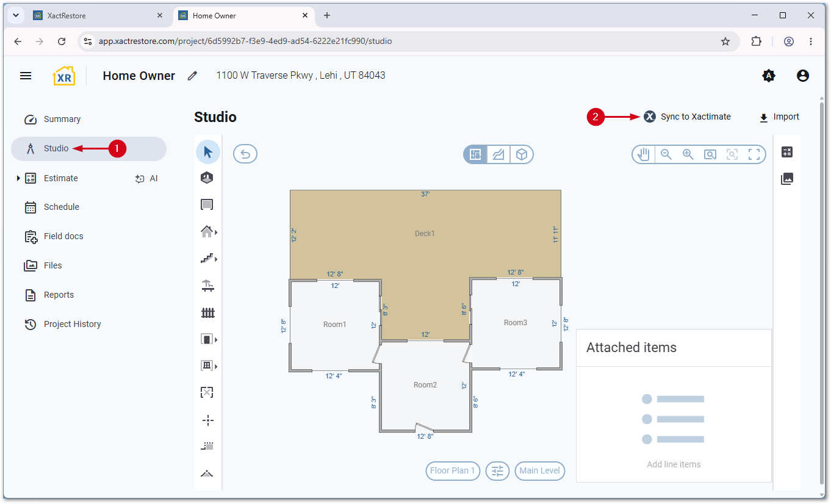Image resolution: width=831 pixels, height=504 pixels.
Task: Choose the rectangle room drawing tool
Action: point(207,204)
